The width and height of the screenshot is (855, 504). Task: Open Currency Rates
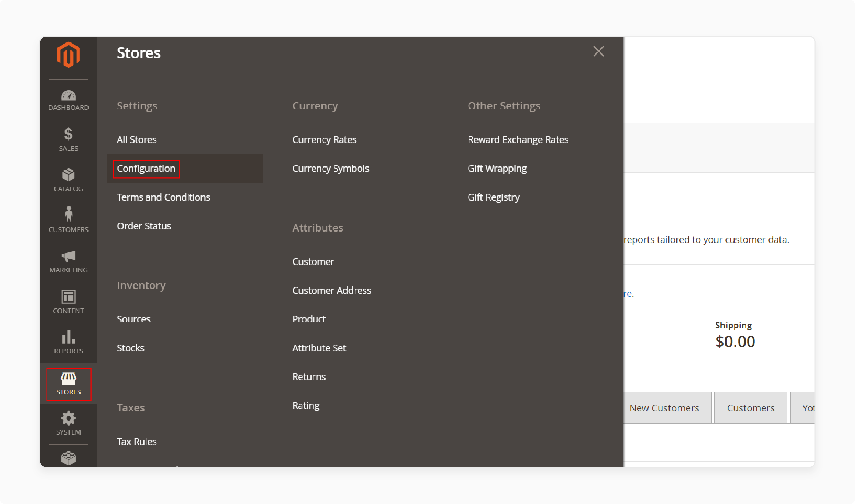tap(324, 140)
